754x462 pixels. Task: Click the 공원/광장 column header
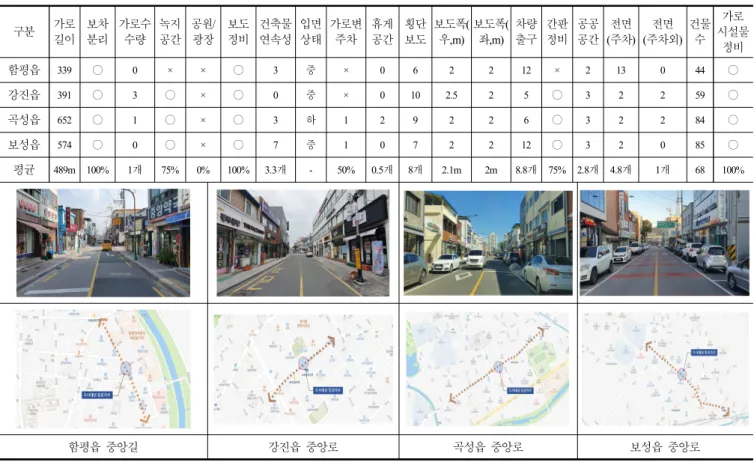tap(203, 32)
